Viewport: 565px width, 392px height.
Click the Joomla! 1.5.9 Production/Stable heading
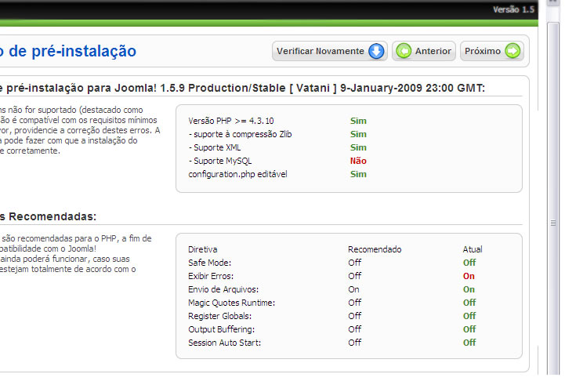point(242,89)
